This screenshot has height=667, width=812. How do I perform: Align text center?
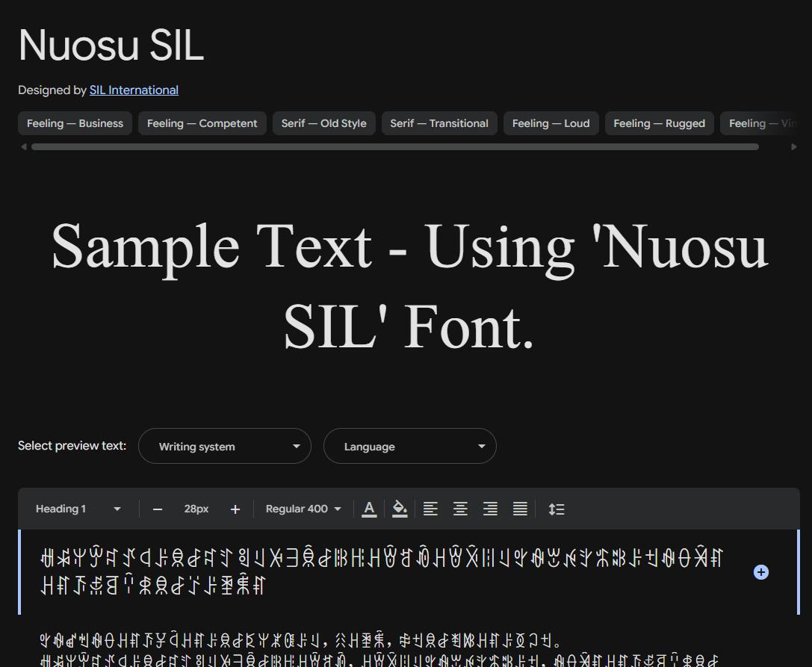460,509
